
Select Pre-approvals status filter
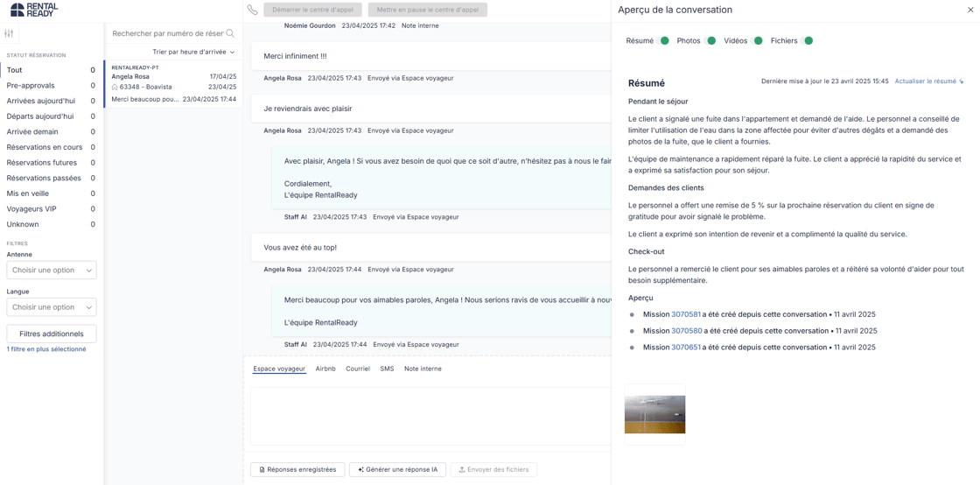point(52,86)
